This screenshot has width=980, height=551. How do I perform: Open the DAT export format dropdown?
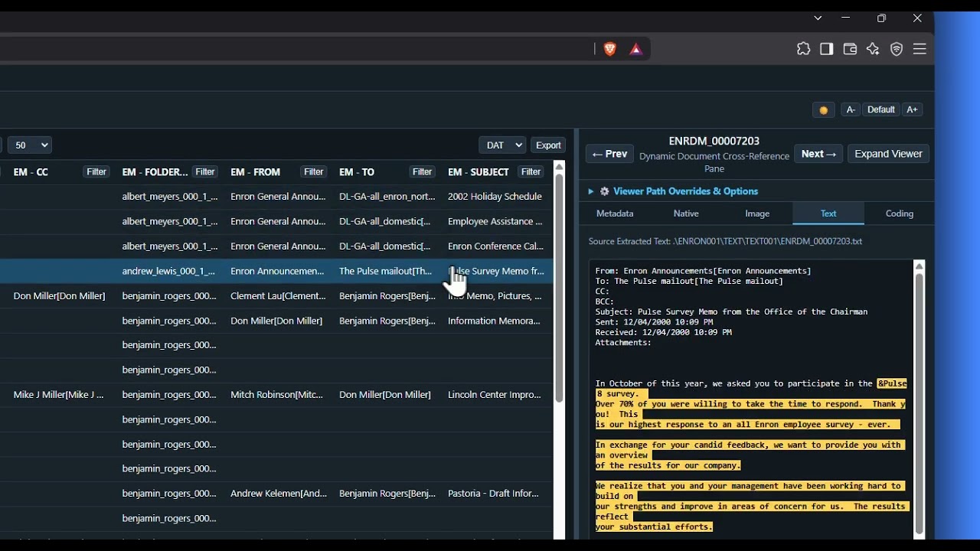(502, 145)
